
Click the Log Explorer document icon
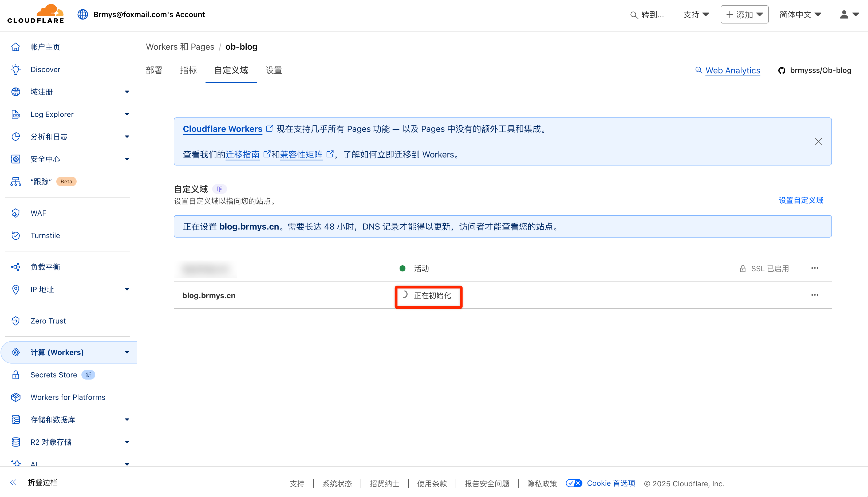click(x=16, y=114)
